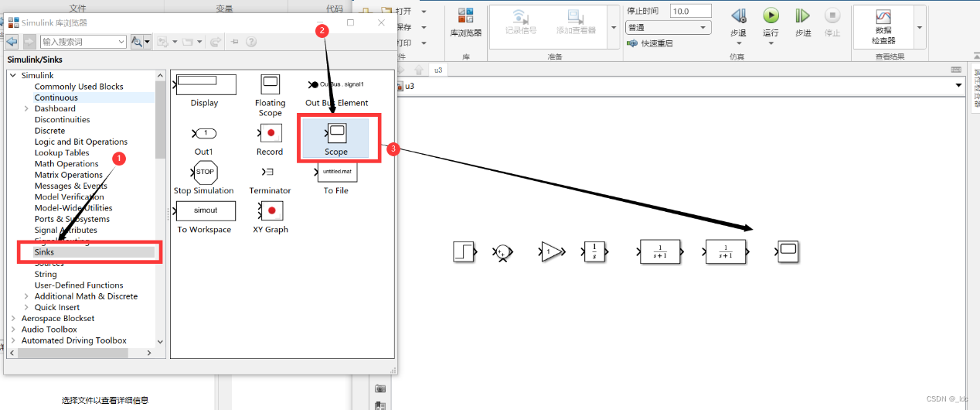Screen dimensions: 980x410
Task: Click the Add Viewer (添加查看器) button
Action: (576, 22)
